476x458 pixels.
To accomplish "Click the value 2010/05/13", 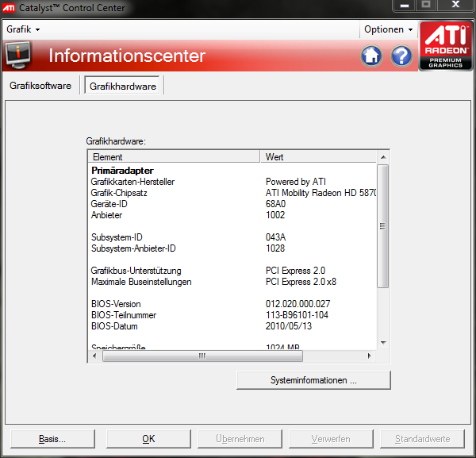I will pyautogui.click(x=289, y=326).
